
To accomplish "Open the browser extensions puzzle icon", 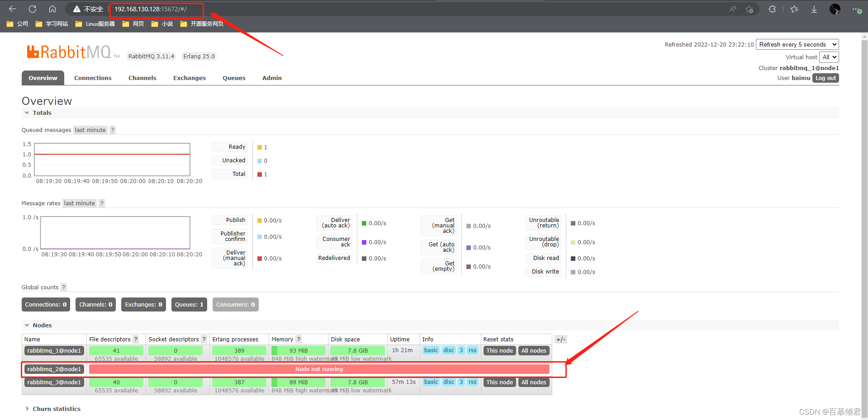I will [772, 9].
